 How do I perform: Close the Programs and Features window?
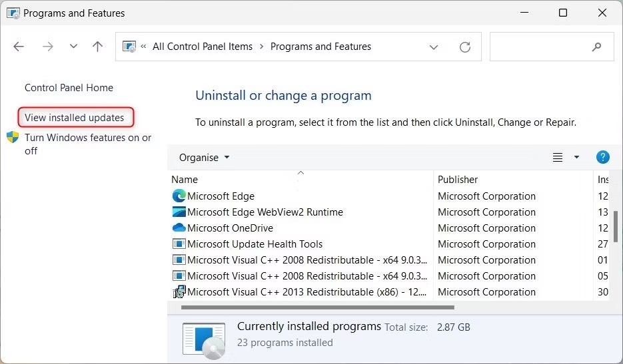[602, 13]
